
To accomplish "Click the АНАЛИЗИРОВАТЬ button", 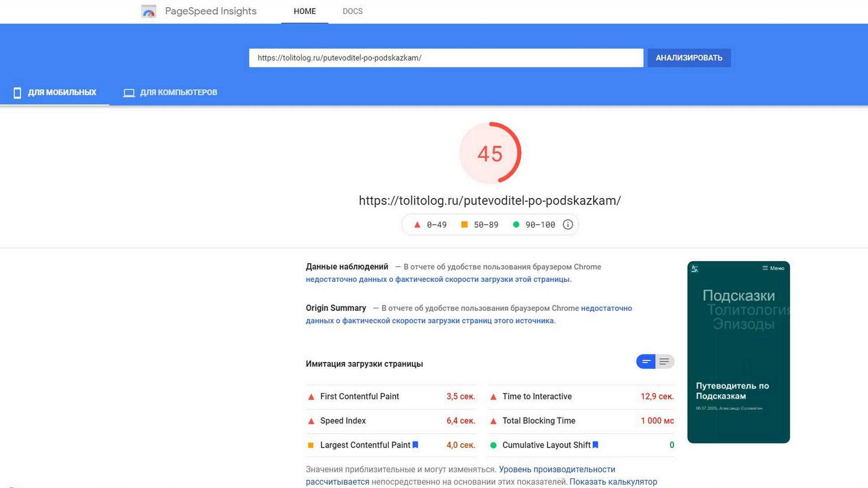I will point(689,58).
